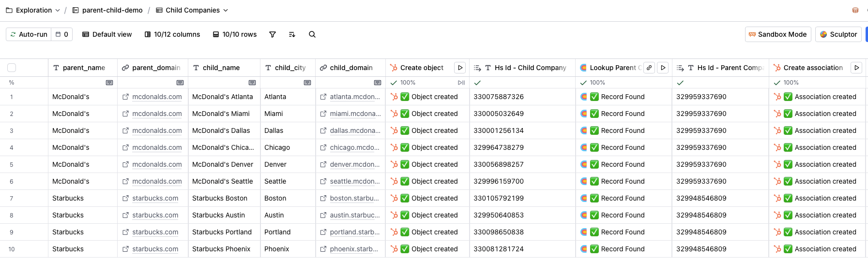The image size is (868, 260).
Task: Click the Lookup icon in row 2 Record Found
Action: click(x=584, y=114)
